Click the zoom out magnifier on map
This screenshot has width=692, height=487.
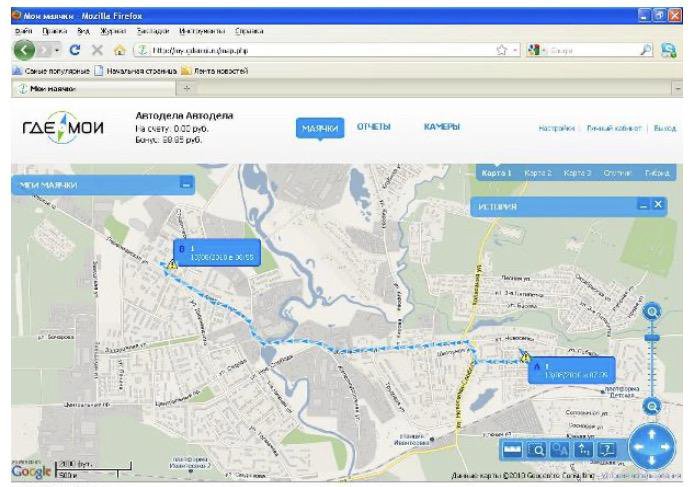pos(653,406)
